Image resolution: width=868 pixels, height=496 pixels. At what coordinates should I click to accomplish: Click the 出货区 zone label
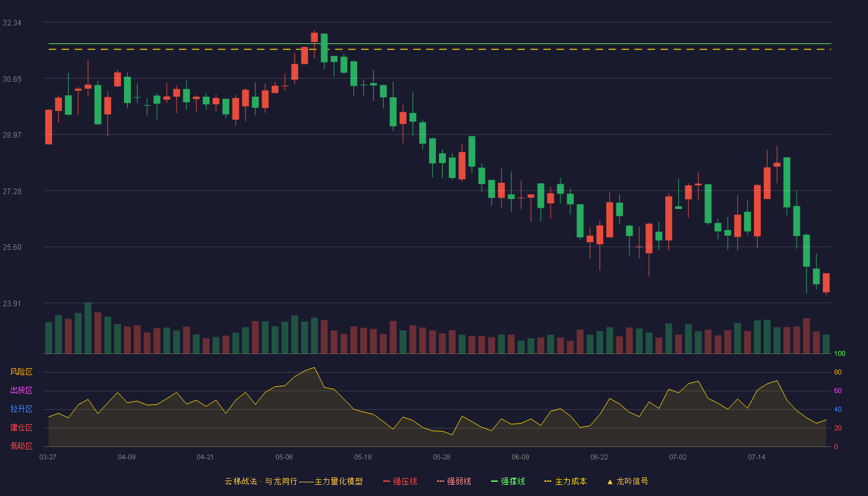pyautogui.click(x=21, y=391)
